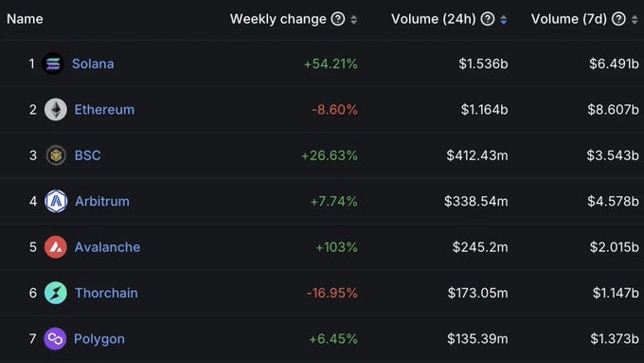Viewport: 644px width, 363px height.
Task: Open the BSC chain link
Action: 87,155
